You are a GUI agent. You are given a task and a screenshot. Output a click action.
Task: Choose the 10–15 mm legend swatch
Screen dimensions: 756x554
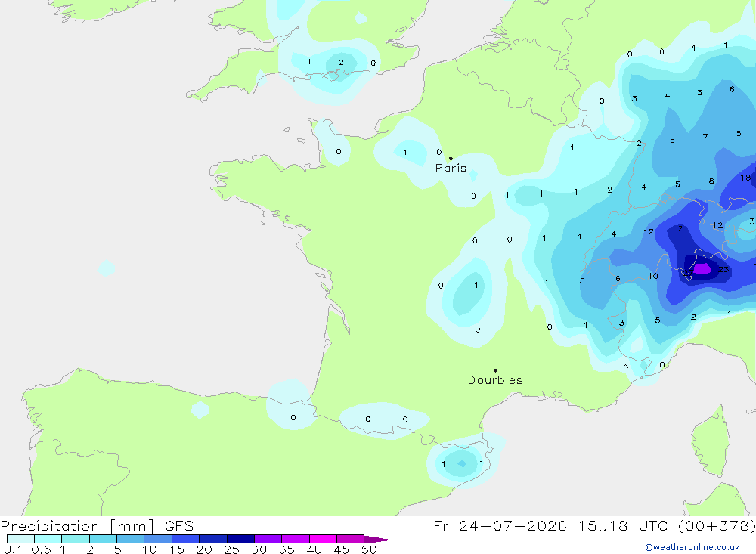coord(158,539)
